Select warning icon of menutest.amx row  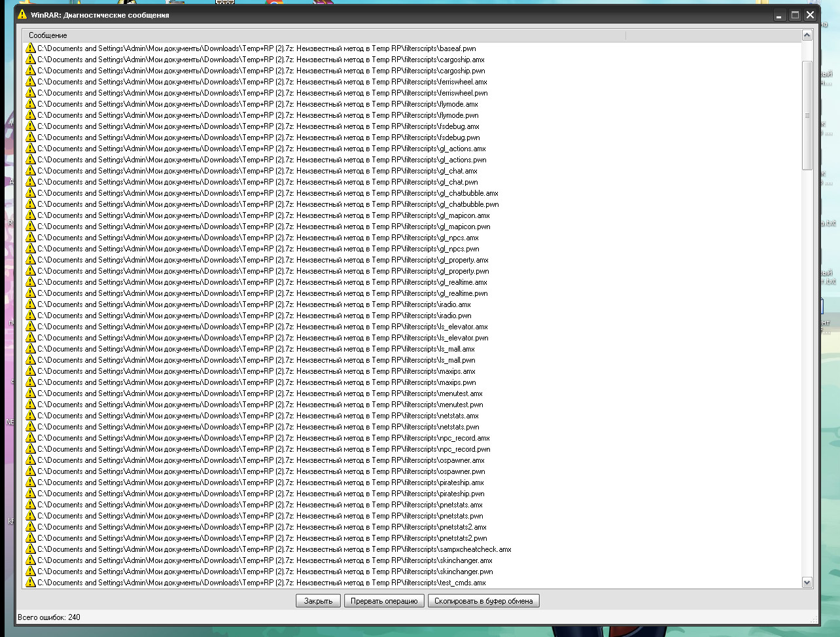[x=31, y=393]
